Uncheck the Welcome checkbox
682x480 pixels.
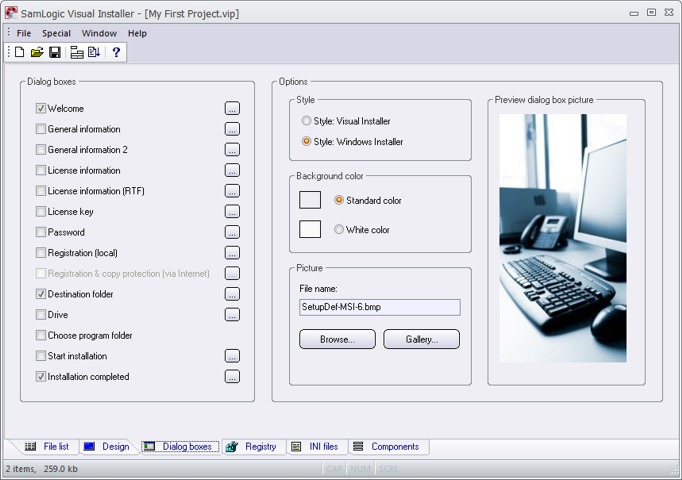point(40,108)
